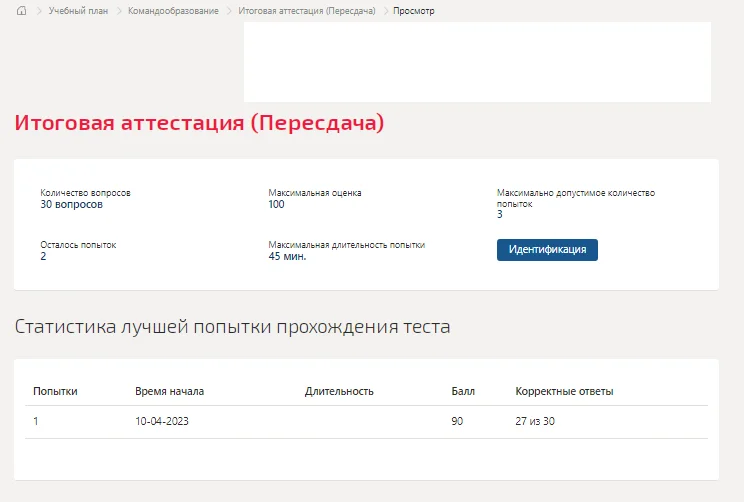Click the 45 мин. duration value
Image resolution: width=744 pixels, height=502 pixels.
click(x=287, y=256)
